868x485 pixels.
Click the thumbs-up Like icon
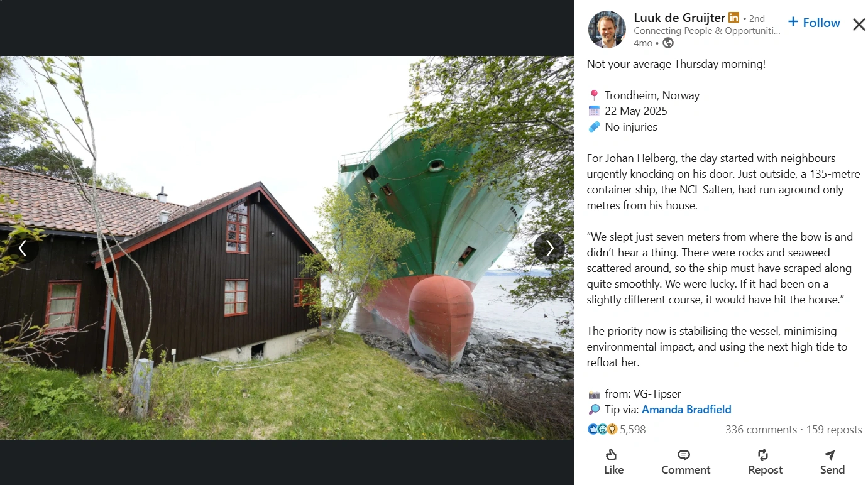[x=612, y=455]
